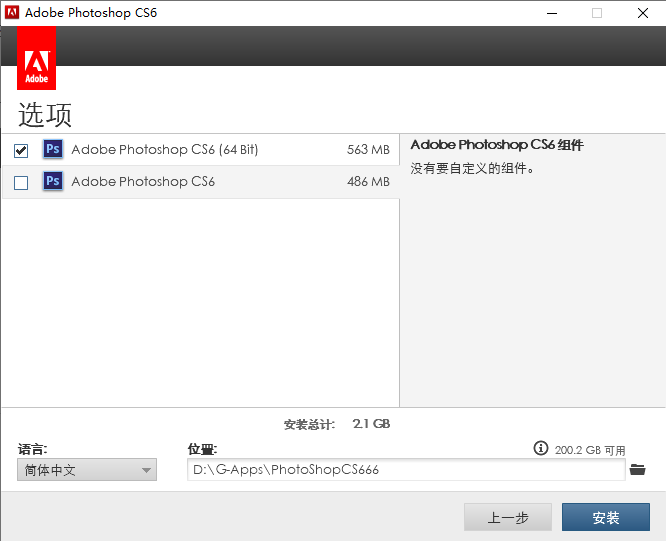
Task: Click the 上一步 back button
Action: point(508,517)
